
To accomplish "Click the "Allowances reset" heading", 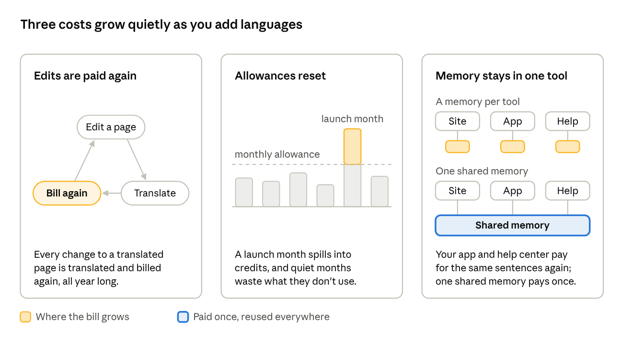I will (280, 76).
